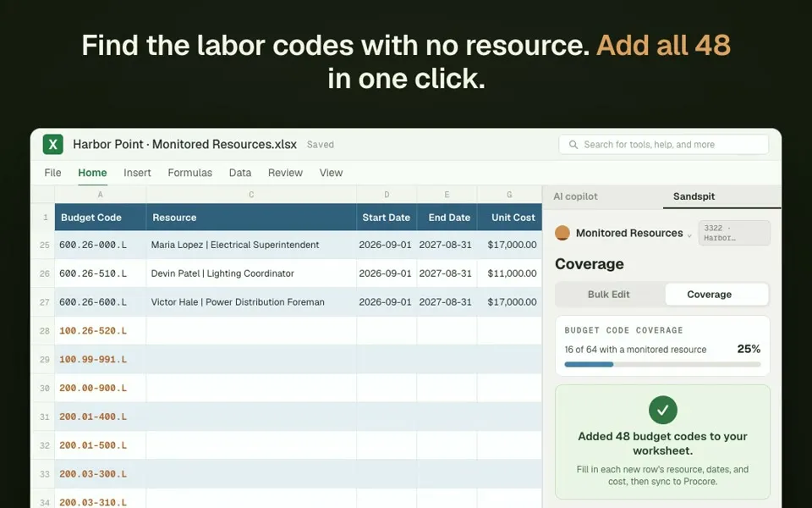Click the Unit Cost header cell
The width and height of the screenshot is (812, 508).
point(509,218)
